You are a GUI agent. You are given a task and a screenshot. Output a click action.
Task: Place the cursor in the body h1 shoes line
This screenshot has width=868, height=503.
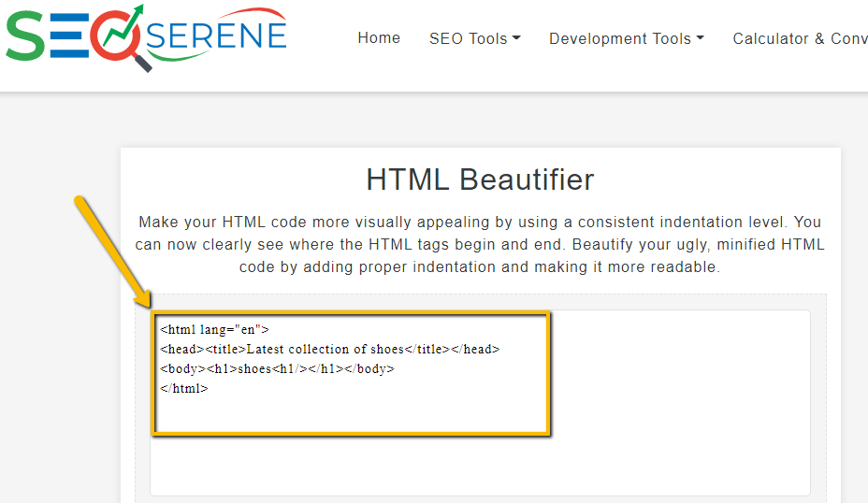pyautogui.click(x=277, y=368)
